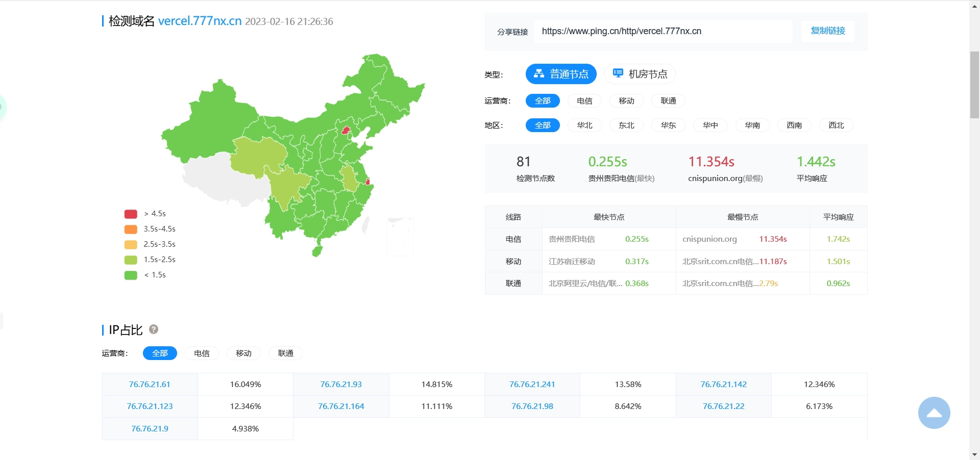Choose 电信 in the top 运营商 filter
Image resolution: width=980 pixels, height=460 pixels.
pyautogui.click(x=584, y=101)
